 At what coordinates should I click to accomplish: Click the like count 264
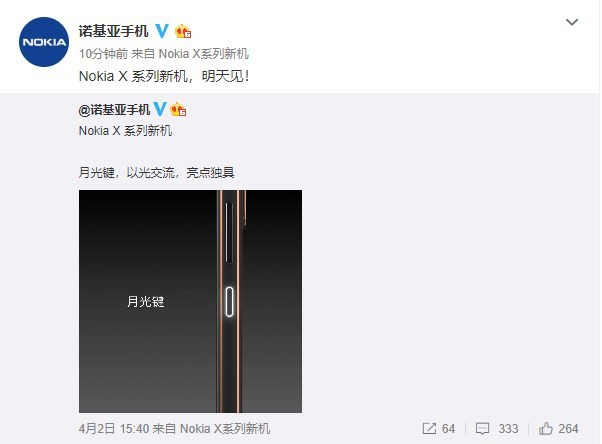(568, 428)
